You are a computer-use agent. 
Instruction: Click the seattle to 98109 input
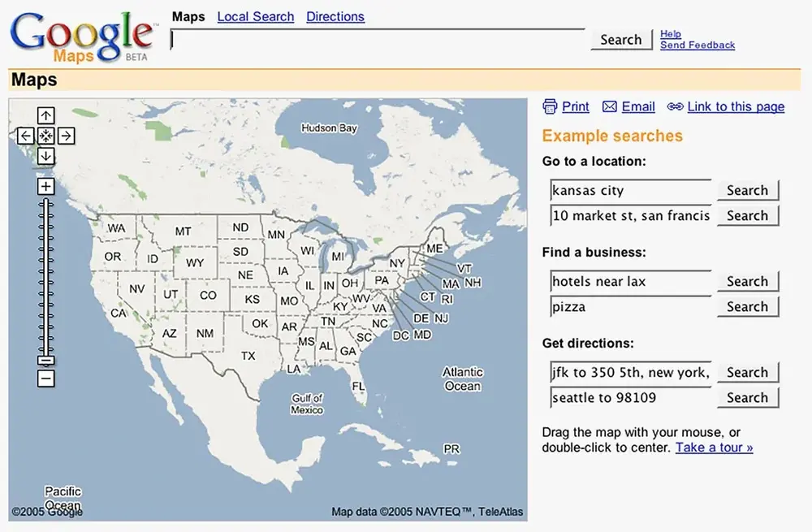tap(630, 398)
